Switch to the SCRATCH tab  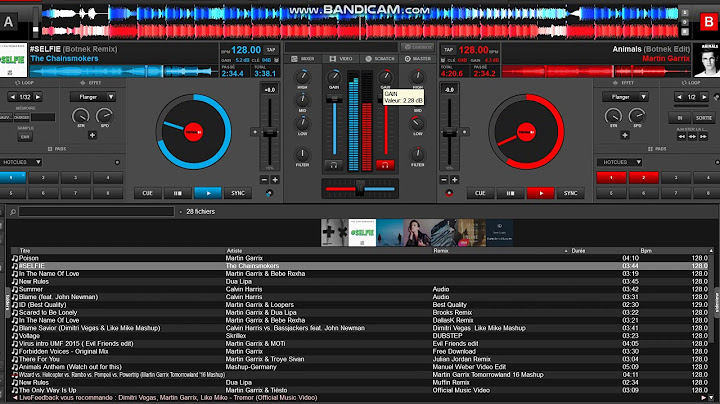tap(380, 59)
